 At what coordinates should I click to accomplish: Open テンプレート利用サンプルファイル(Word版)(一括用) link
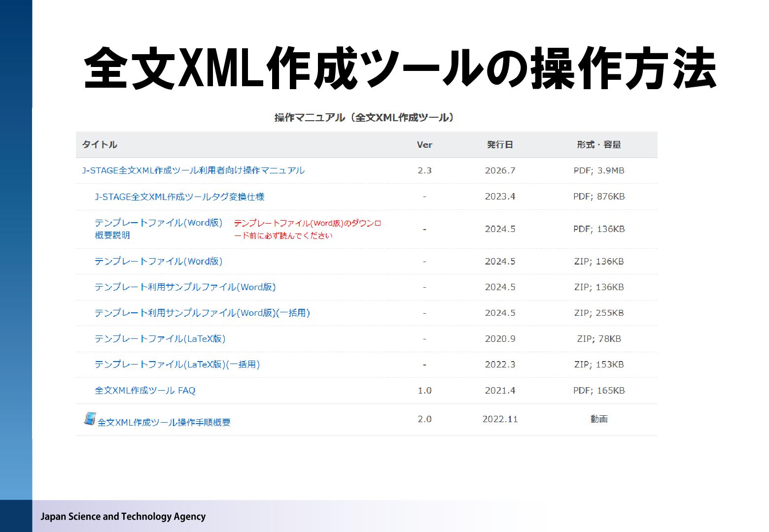[x=202, y=313]
